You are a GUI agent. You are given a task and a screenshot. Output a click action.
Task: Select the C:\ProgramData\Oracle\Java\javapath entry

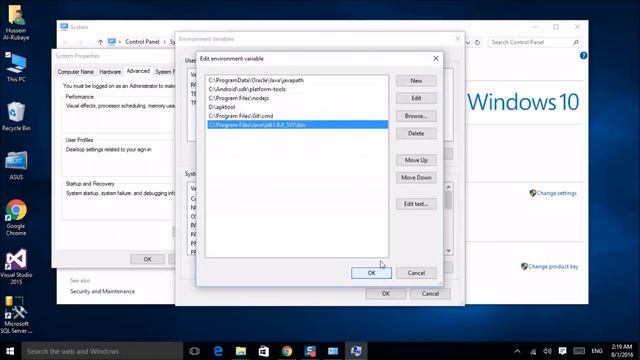(x=297, y=80)
